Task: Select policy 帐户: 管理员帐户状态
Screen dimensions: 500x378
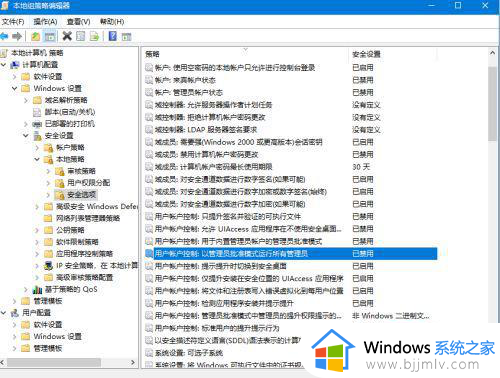Action: [189, 92]
